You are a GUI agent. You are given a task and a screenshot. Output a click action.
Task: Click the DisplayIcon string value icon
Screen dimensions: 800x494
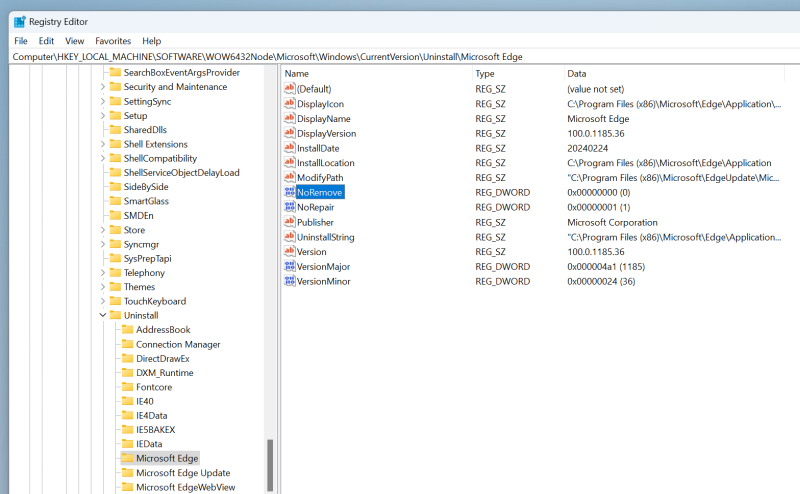coord(289,103)
